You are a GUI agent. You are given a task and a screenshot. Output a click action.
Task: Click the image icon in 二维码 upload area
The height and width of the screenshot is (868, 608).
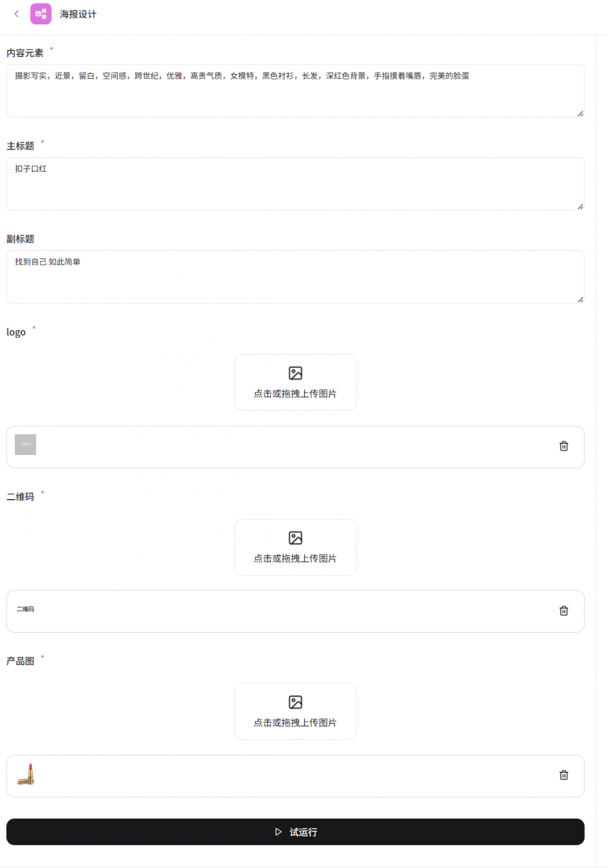295,538
